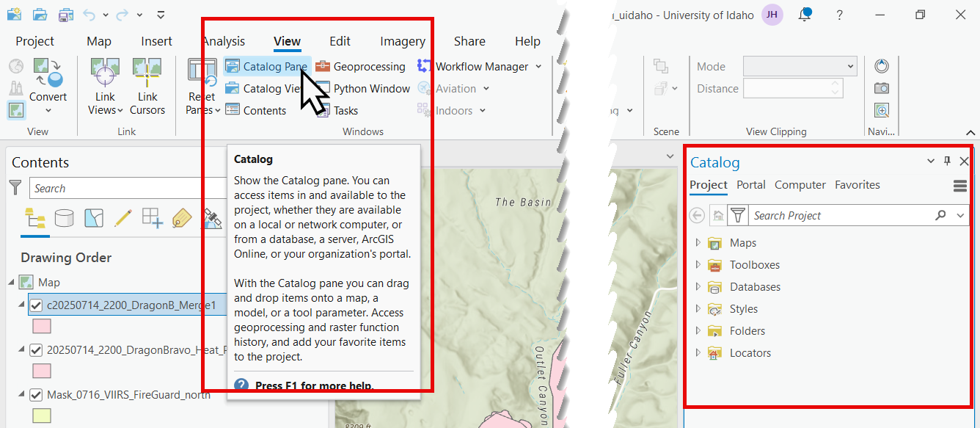Click pink symbol swatch under c20250714_2200_DragonB_Merge1
This screenshot has width=980, height=428.
41,326
